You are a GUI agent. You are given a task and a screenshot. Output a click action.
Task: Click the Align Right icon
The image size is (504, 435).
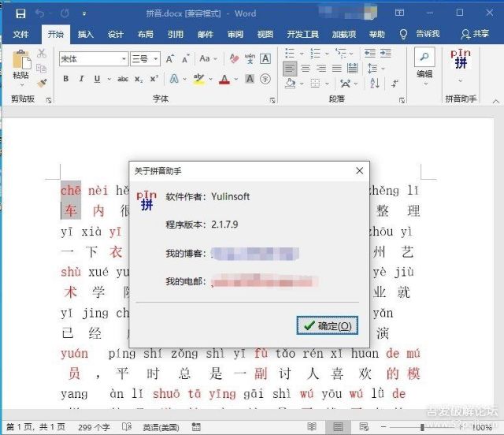coord(321,69)
